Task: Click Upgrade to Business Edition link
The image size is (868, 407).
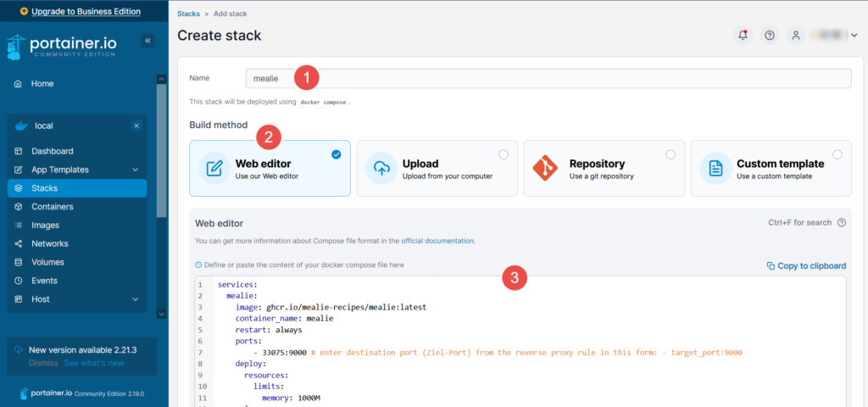Action: (86, 11)
